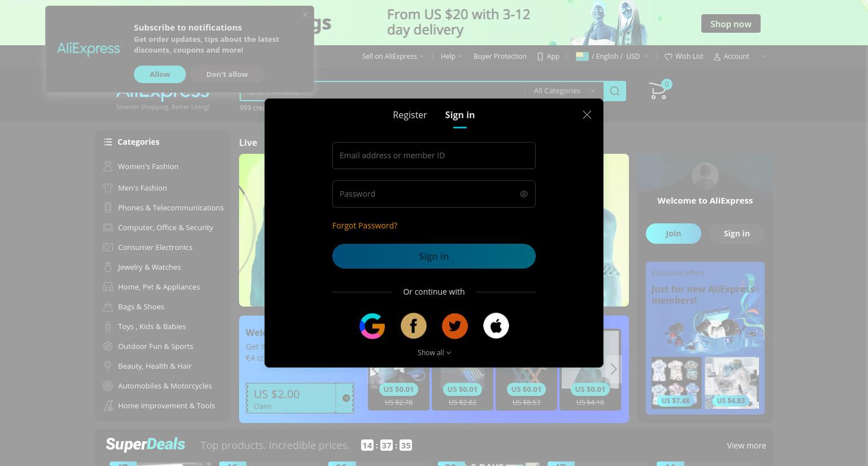Screen dimensions: 868x466
Task: Open the US $7.48 product thumbnail
Action: (676, 383)
